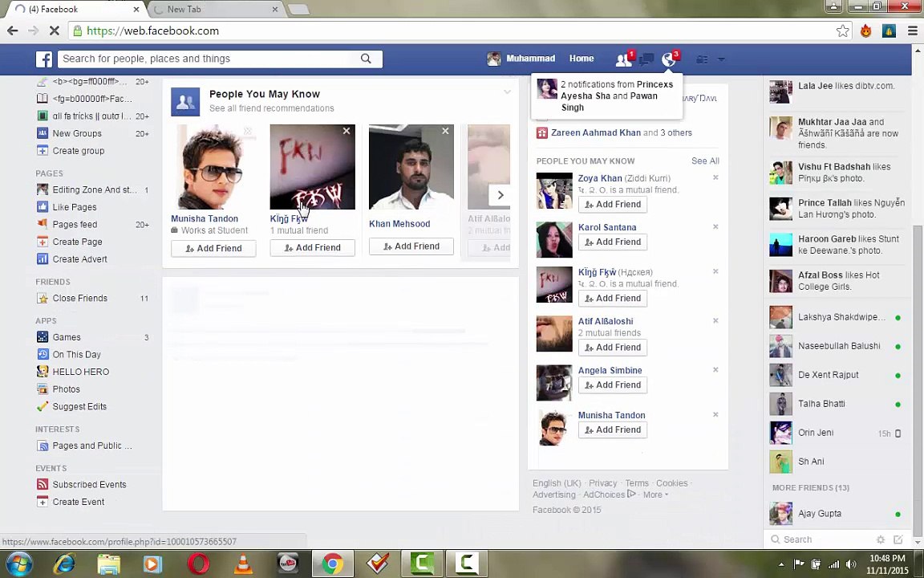Image resolution: width=924 pixels, height=578 pixels.
Task: Add Munisha Tandon as friend in carousel
Action: coord(213,248)
